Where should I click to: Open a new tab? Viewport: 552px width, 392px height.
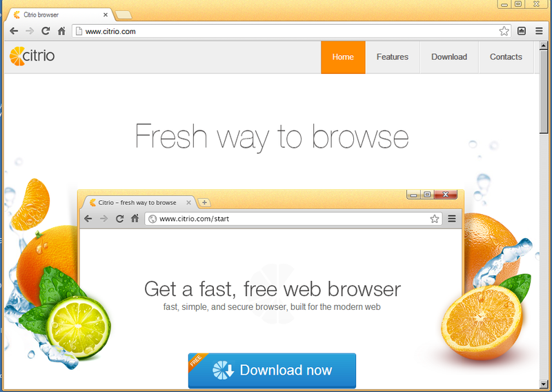[124, 14]
